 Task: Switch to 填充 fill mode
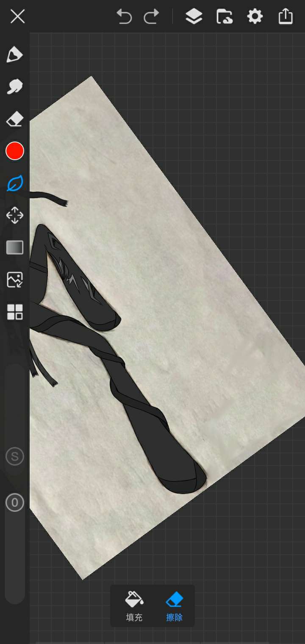[134, 606]
